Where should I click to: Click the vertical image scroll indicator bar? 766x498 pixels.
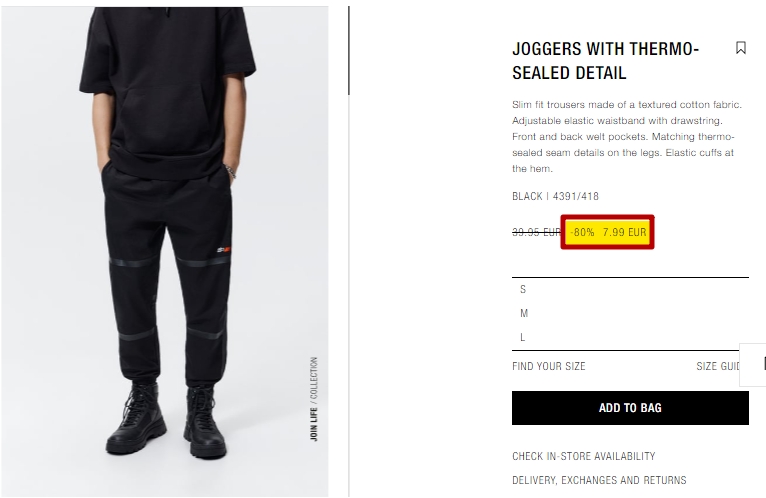(x=349, y=50)
